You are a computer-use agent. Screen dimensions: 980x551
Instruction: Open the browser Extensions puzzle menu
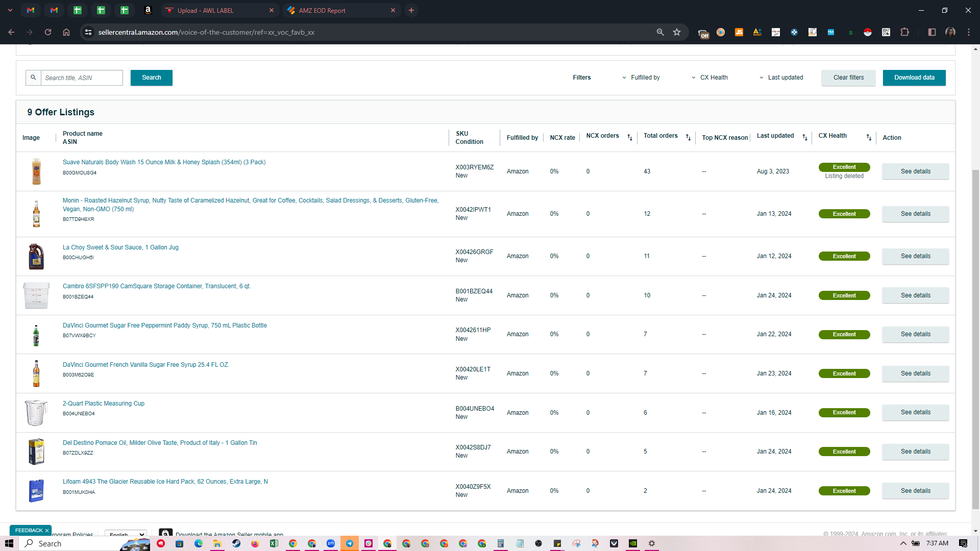(x=904, y=32)
